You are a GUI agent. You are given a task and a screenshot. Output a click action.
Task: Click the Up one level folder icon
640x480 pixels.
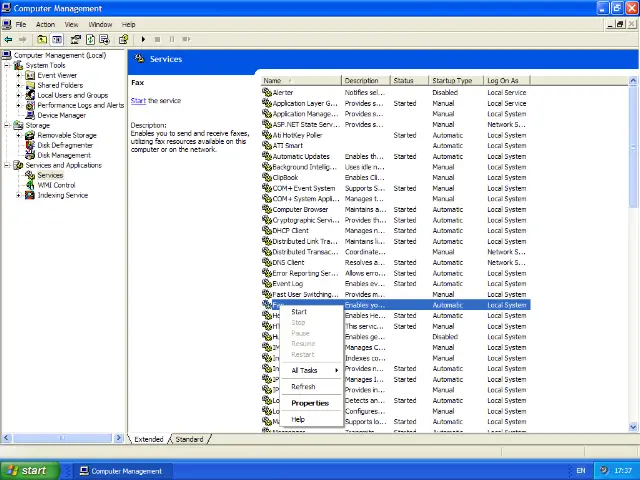[42, 39]
